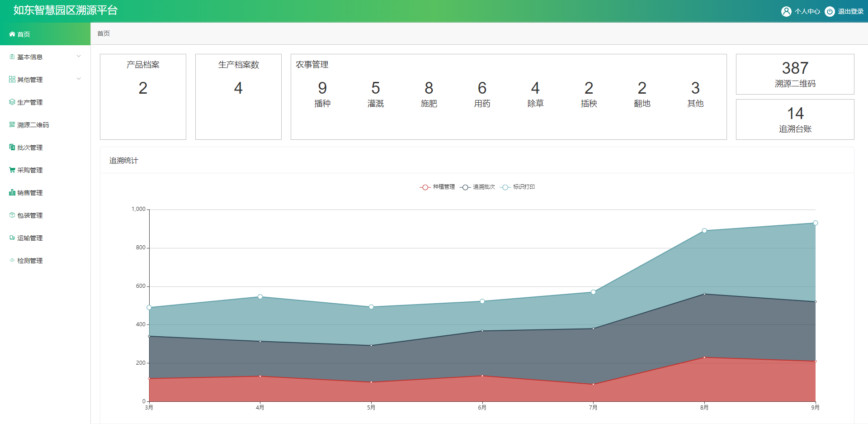Toggle the 标识打印 legend series
The height and width of the screenshot is (424, 868).
pyautogui.click(x=518, y=187)
